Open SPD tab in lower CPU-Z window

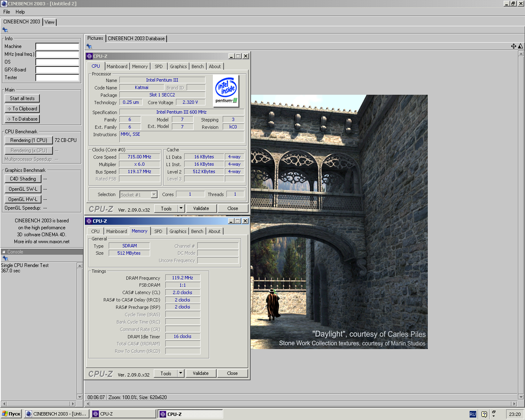pyautogui.click(x=158, y=231)
